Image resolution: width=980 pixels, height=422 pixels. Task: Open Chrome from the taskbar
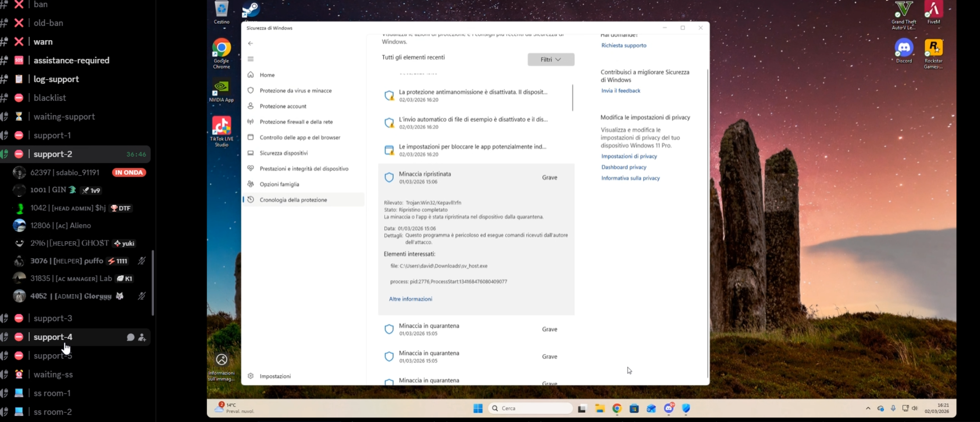617,409
